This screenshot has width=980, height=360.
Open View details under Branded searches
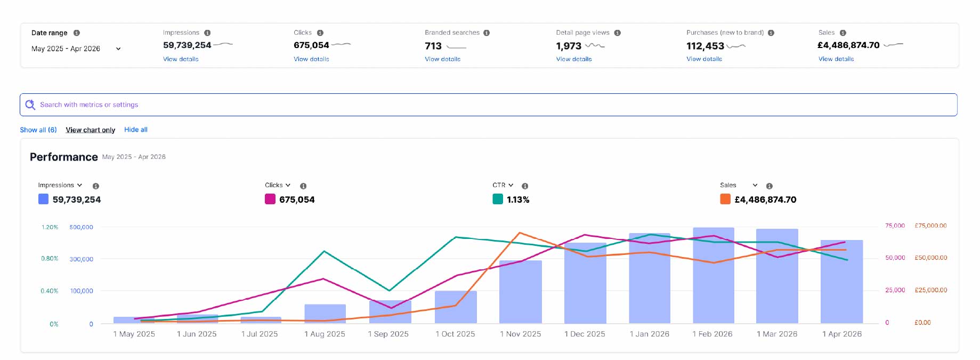(x=442, y=59)
